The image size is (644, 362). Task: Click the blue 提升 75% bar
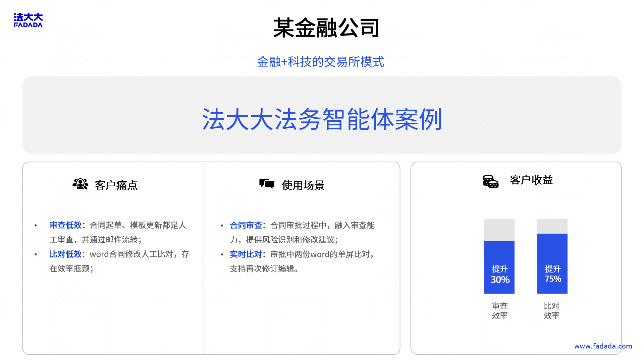[552, 264]
